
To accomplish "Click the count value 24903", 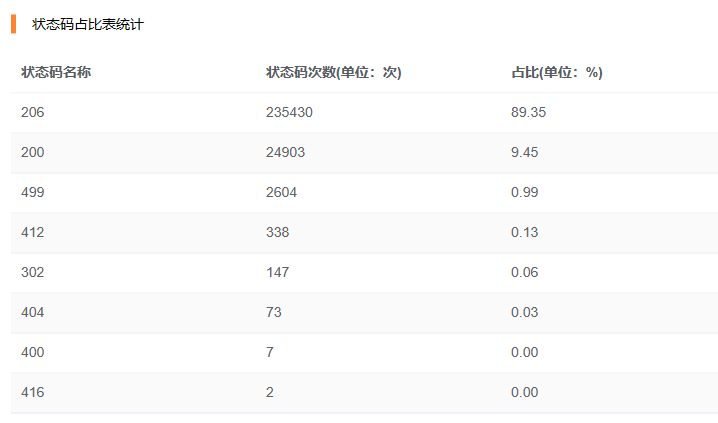I will click(x=285, y=153).
